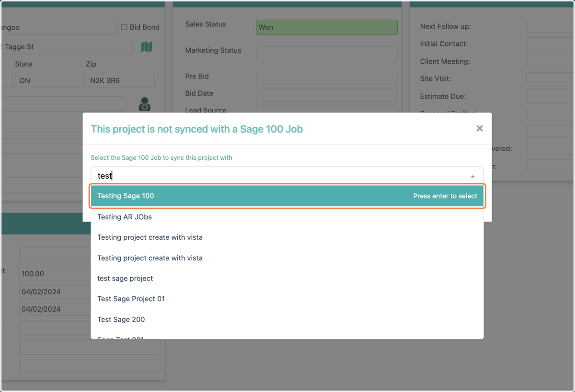Click the Pre Bid input field
The image size is (575, 392).
click(327, 78)
